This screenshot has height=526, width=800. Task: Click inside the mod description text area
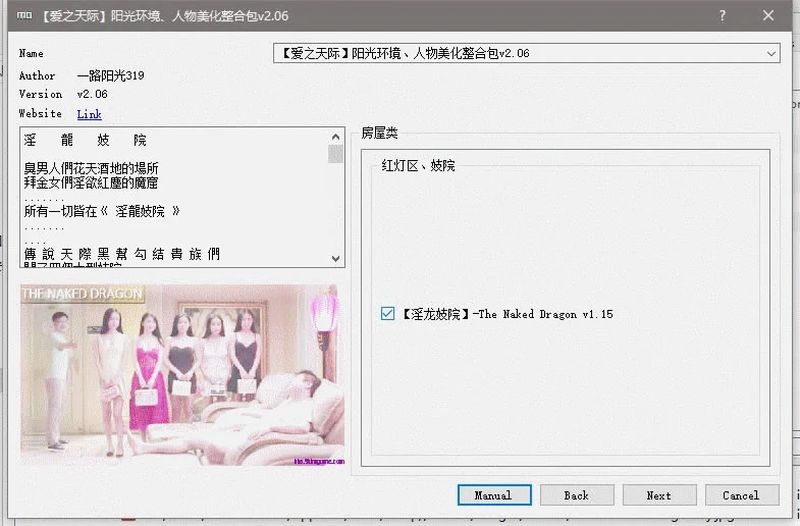tap(175, 200)
